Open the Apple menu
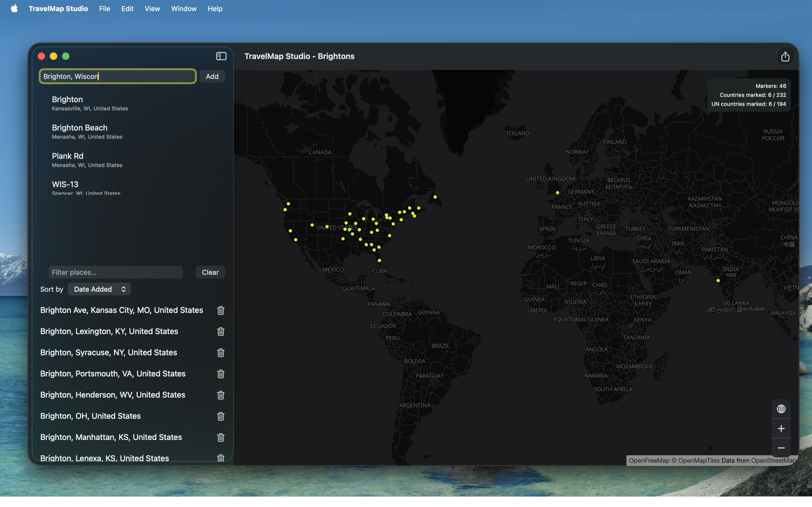This screenshot has width=812, height=507. coord(14,9)
